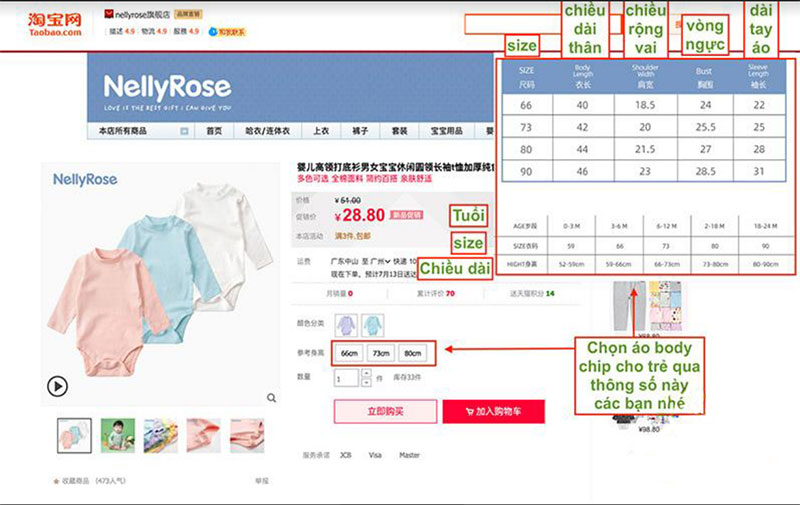The width and height of the screenshot is (800, 505).
Task: Click the Master service label
Action: [x=409, y=455]
